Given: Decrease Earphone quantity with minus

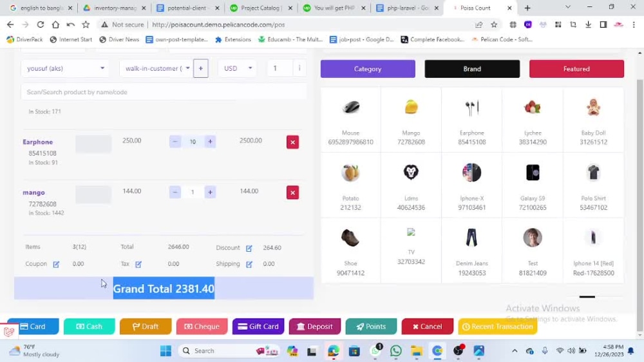Looking at the screenshot, I should point(175,142).
